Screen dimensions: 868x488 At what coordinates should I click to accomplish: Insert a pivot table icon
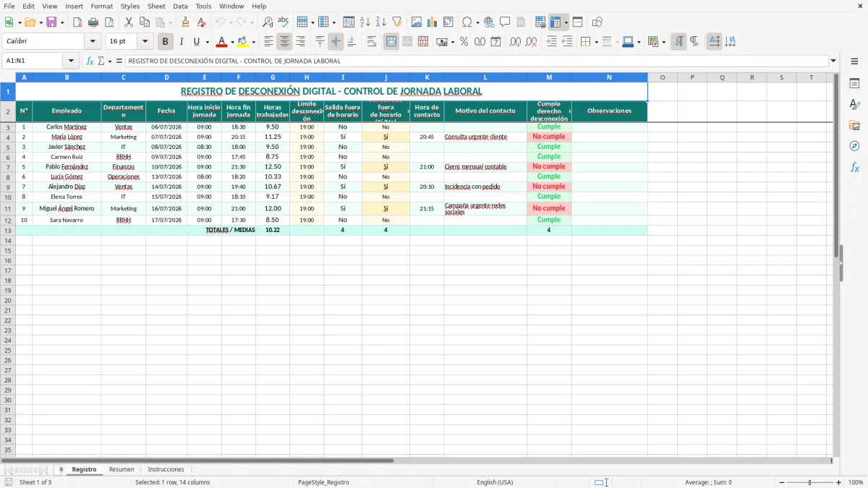(x=448, y=22)
